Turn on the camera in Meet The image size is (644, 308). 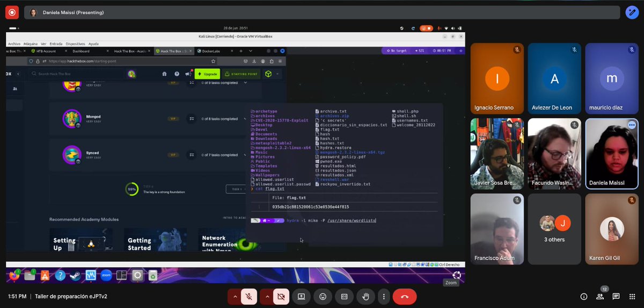tap(280, 296)
